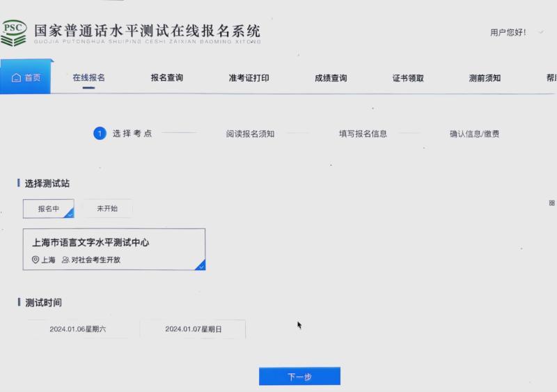Open the 报名查询 tab
The height and width of the screenshot is (392, 557).
167,77
